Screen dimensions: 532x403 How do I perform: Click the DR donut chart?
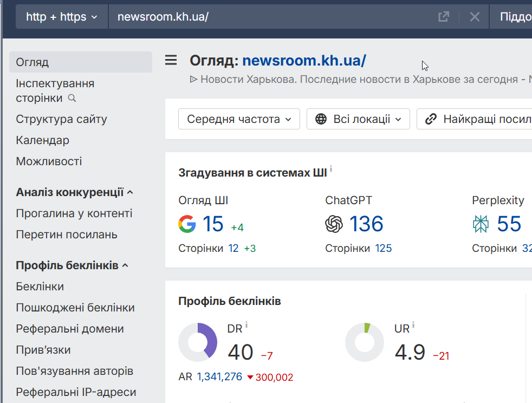198,342
